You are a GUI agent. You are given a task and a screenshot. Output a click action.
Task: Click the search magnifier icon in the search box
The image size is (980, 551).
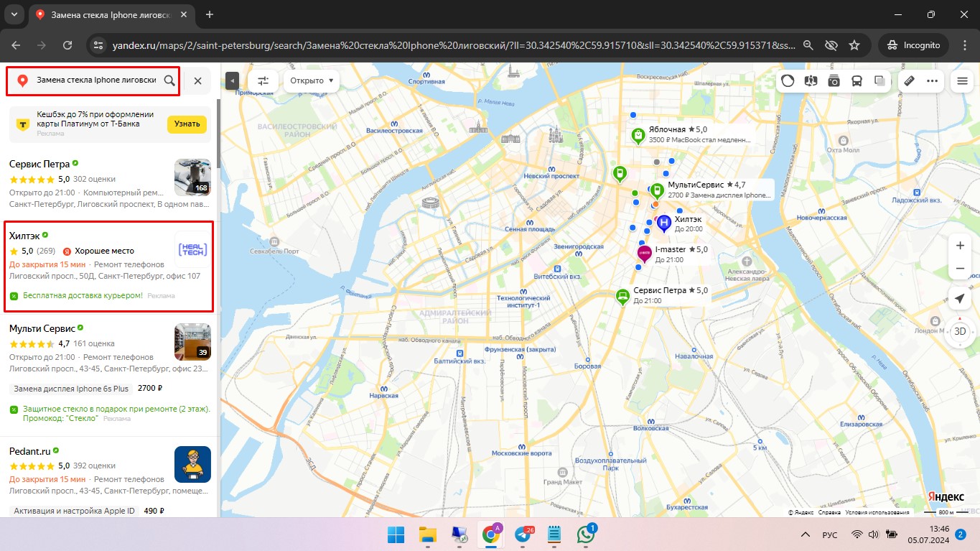pos(169,80)
